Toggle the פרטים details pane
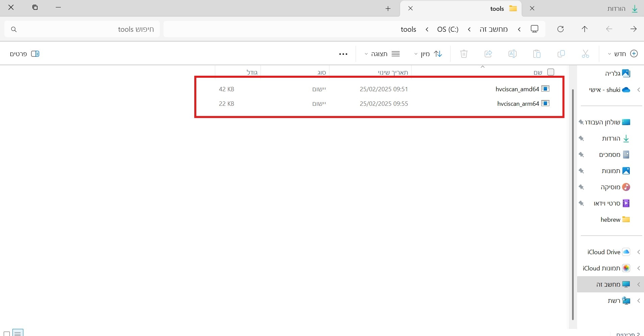The height and width of the screenshot is (336, 644). [x=24, y=54]
